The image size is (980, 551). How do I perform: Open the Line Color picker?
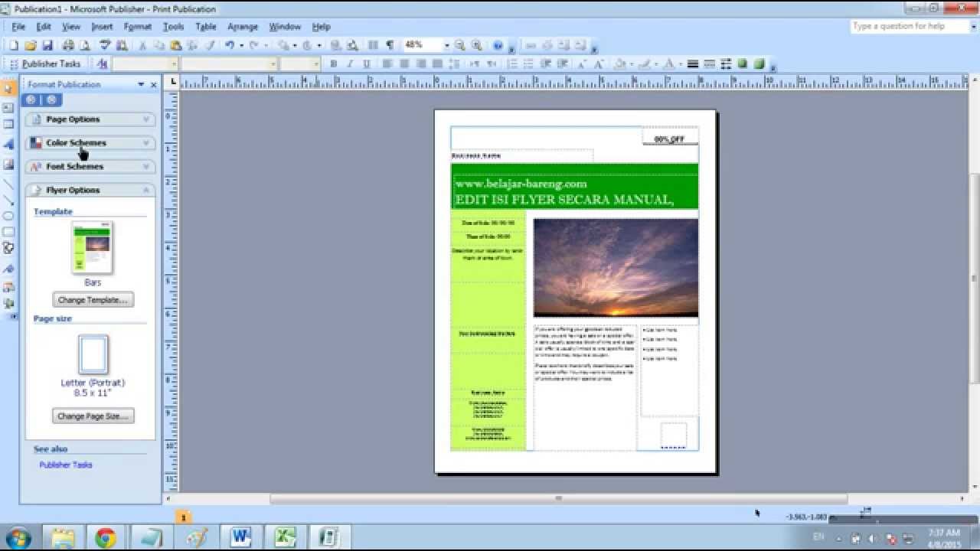(646, 64)
